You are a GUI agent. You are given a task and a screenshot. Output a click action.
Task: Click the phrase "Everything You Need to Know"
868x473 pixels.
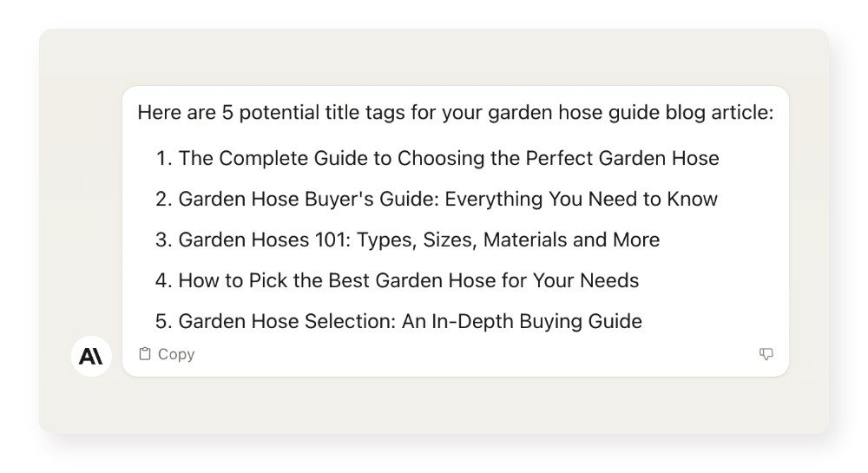(x=582, y=199)
